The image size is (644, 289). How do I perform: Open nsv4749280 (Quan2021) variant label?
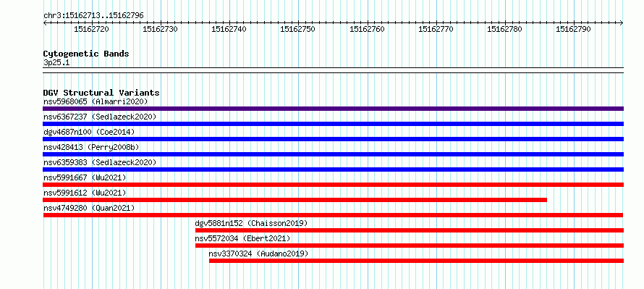89,208
